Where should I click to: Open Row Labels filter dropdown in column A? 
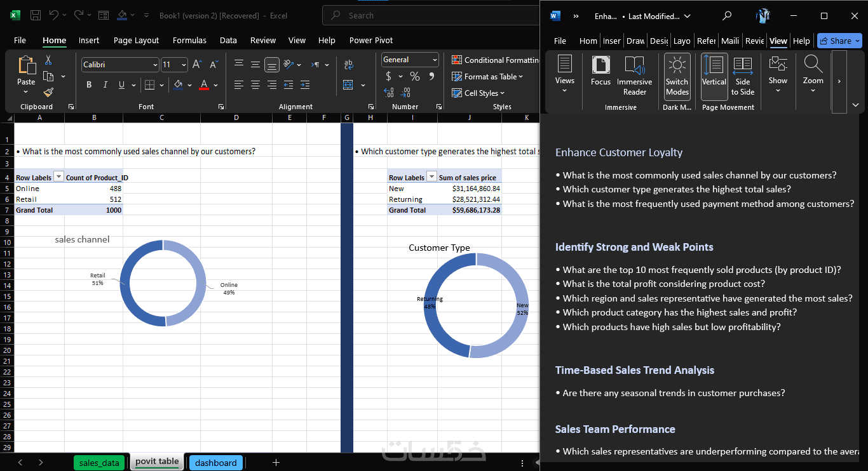coord(58,178)
